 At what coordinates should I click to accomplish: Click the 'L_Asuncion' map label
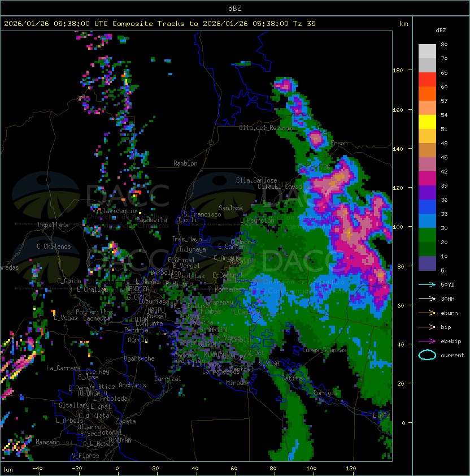pyautogui.click(x=257, y=220)
